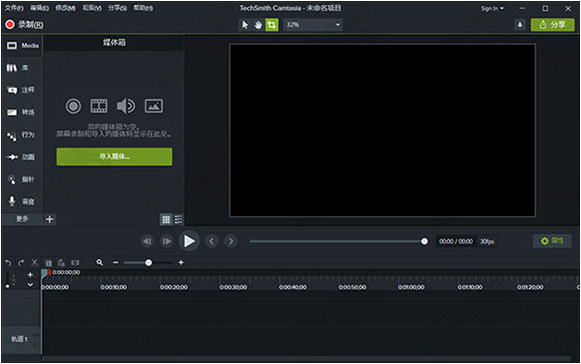Image resolution: width=581 pixels, height=364 pixels.
Task: Select the crop mode tool in the canvas toolbar
Action: point(272,25)
